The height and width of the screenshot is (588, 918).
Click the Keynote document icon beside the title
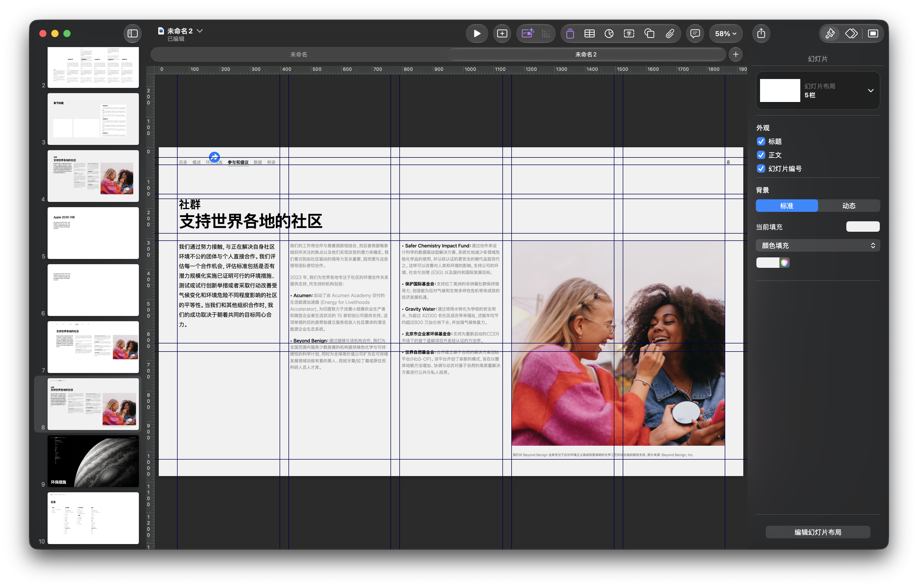(161, 31)
